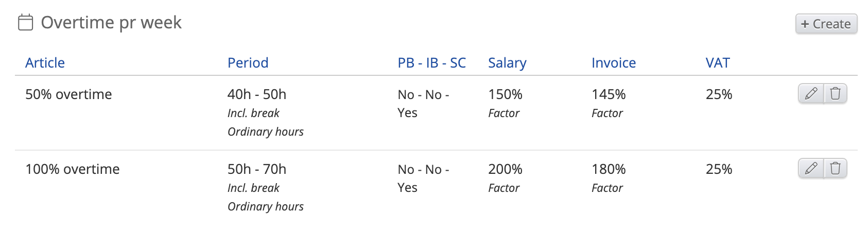Delete the 100% overtime row

(835, 168)
